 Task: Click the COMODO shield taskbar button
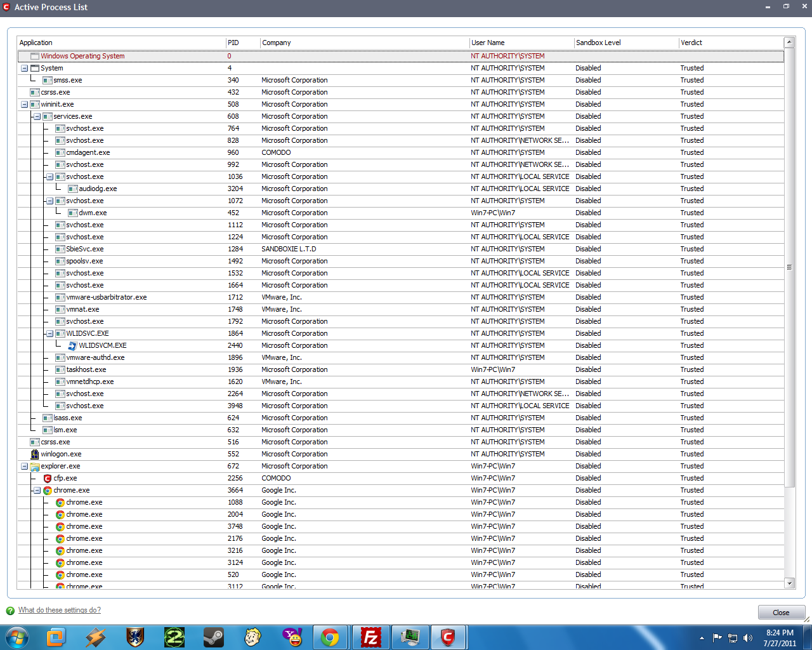click(449, 637)
